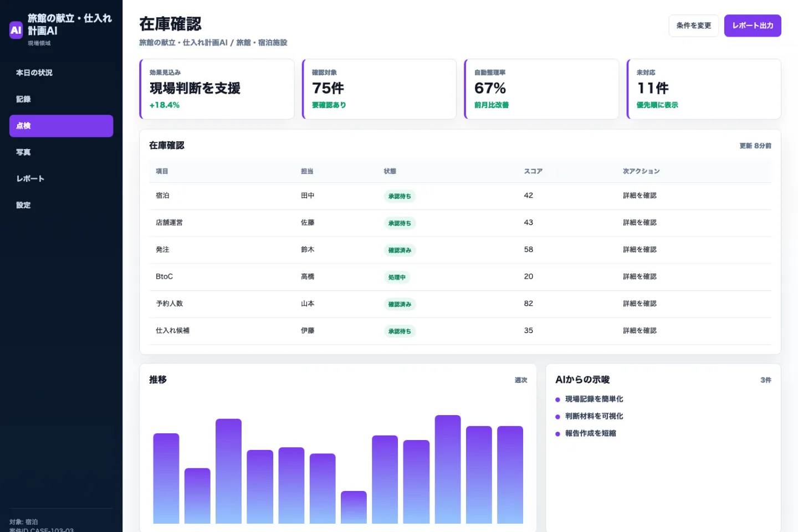Click the 確認済み badge for 予約人数
The width and height of the screenshot is (798, 532).
coord(400,304)
